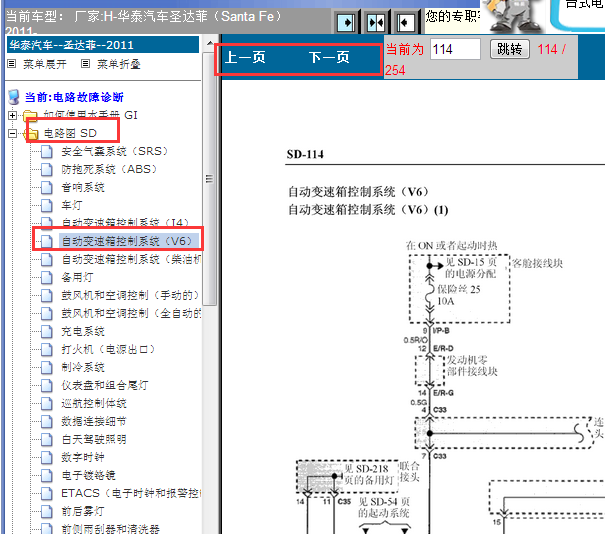Click the 华泰汽车--圣达菲--2011 header
Viewport: 605px width, 534px height.
103,45
